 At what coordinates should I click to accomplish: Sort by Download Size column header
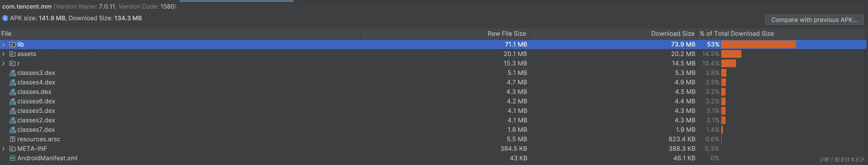click(672, 34)
